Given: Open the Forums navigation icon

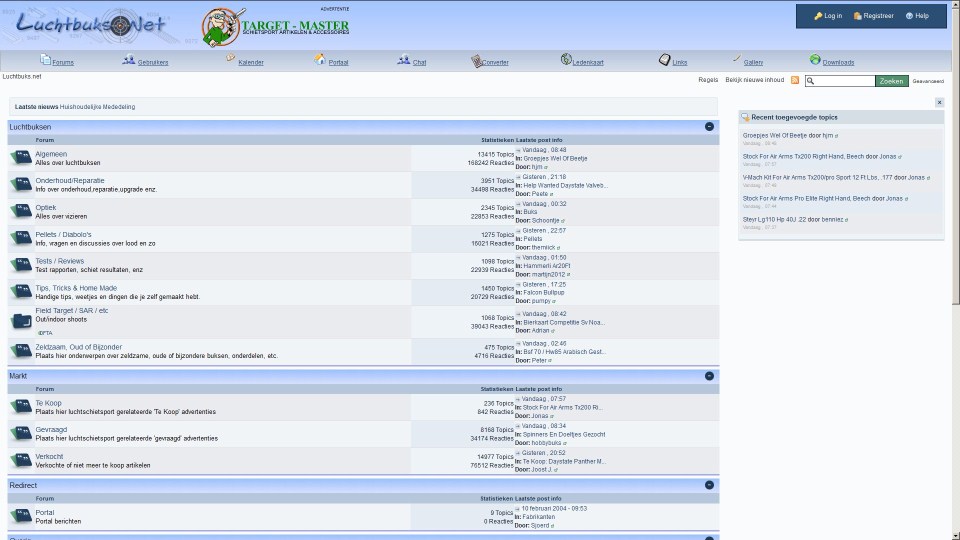Looking at the screenshot, I should [45, 60].
